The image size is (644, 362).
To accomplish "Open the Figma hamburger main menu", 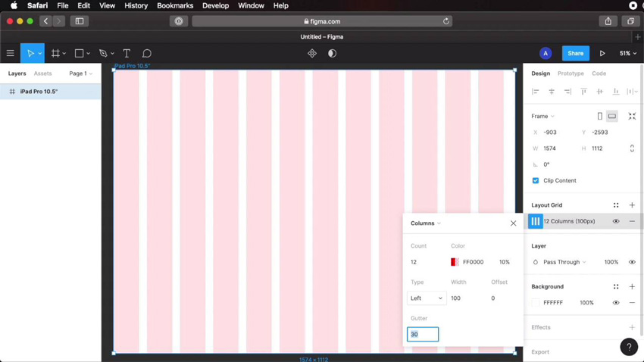I will pos(11,54).
